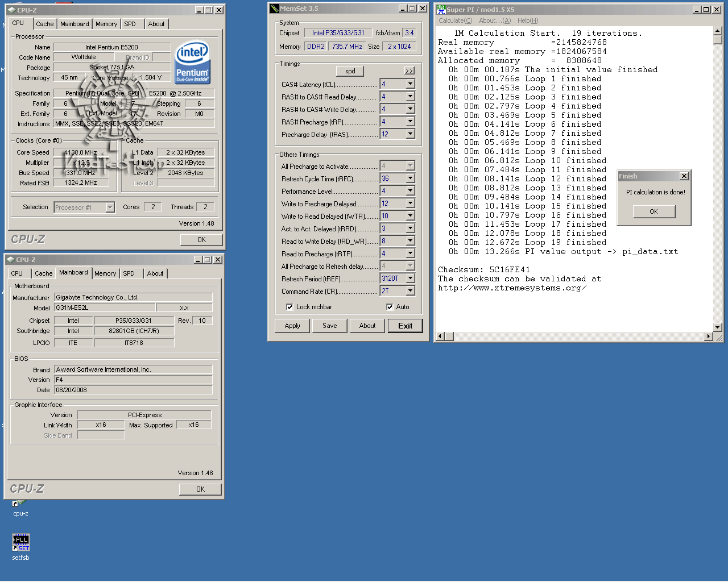Toggle the Auto checkbox in MemSet

point(390,307)
